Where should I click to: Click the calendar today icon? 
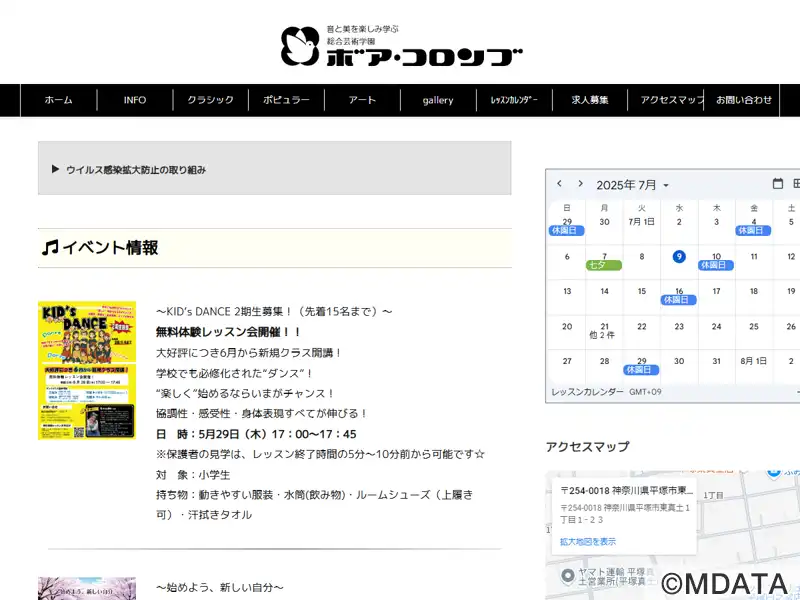pyautogui.click(x=778, y=184)
